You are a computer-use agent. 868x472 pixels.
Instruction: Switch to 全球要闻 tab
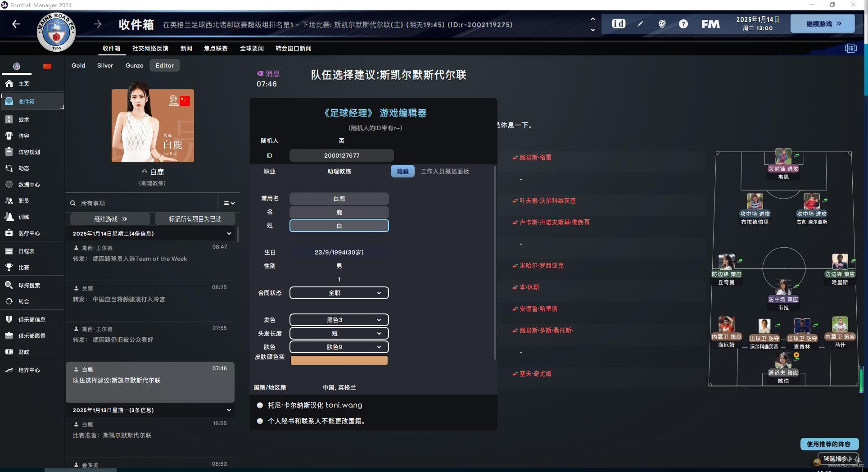point(252,48)
